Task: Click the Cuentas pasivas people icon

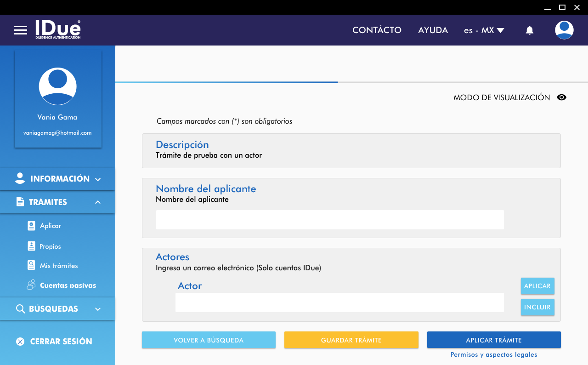Action: click(x=31, y=285)
